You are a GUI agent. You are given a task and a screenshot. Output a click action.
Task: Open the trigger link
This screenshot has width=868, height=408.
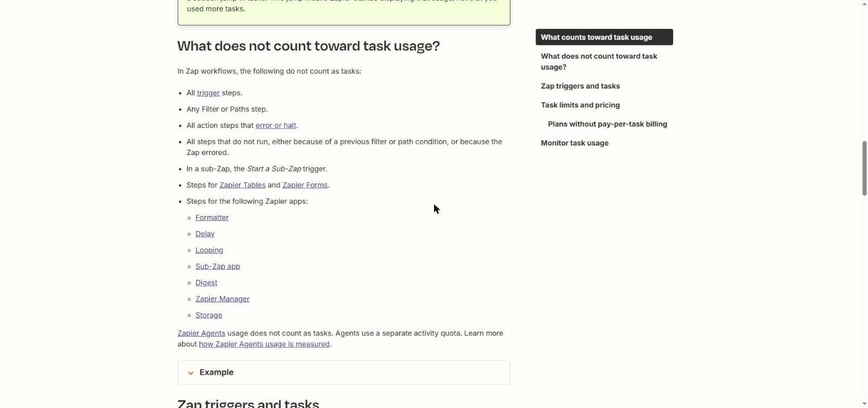click(208, 93)
